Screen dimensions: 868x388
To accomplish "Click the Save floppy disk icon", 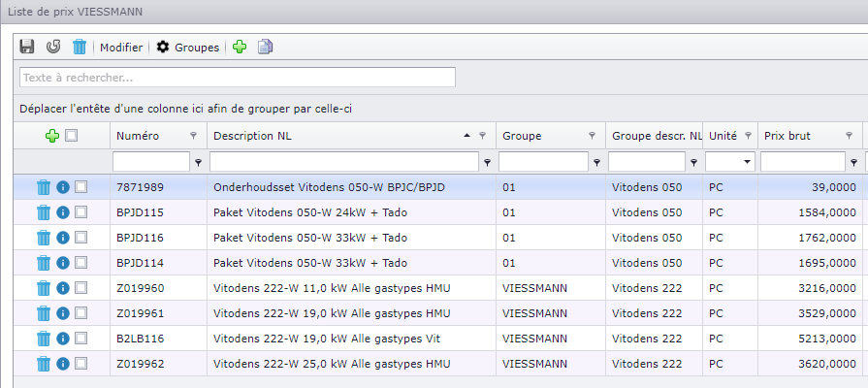I will click(x=26, y=47).
